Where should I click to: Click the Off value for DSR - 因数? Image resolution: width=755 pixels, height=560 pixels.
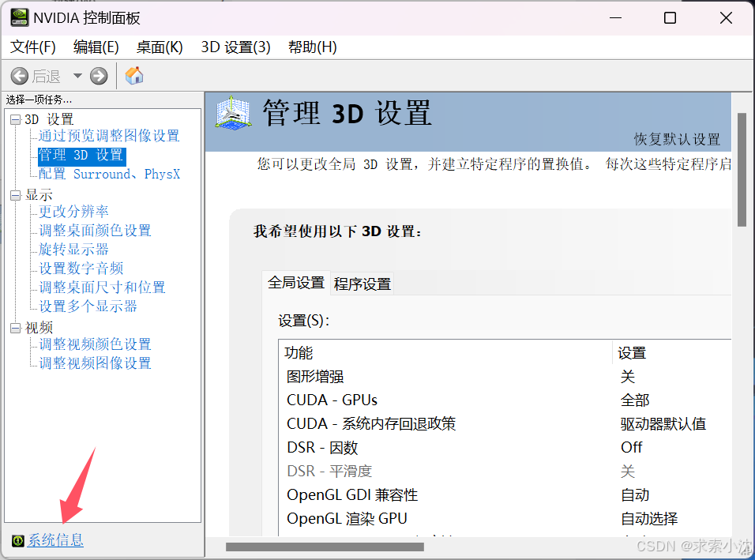click(631, 447)
